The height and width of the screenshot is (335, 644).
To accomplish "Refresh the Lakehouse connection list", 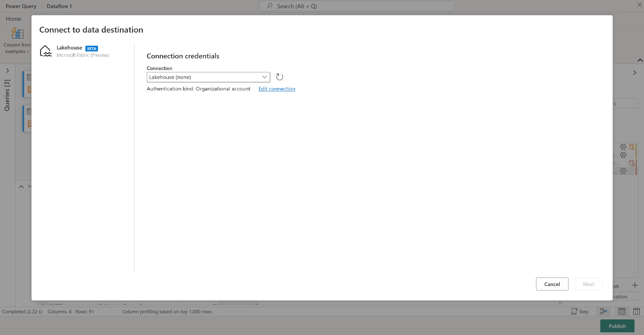I will pos(279,77).
